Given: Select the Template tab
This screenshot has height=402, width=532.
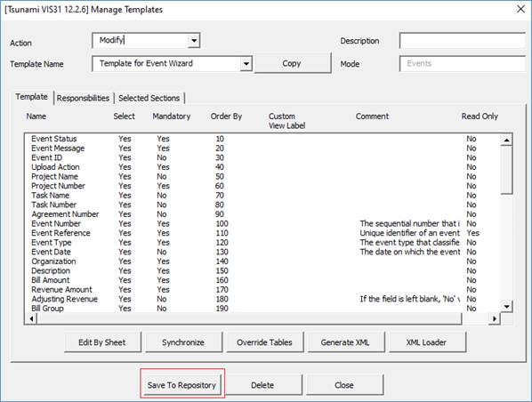Looking at the screenshot, I should coord(31,97).
